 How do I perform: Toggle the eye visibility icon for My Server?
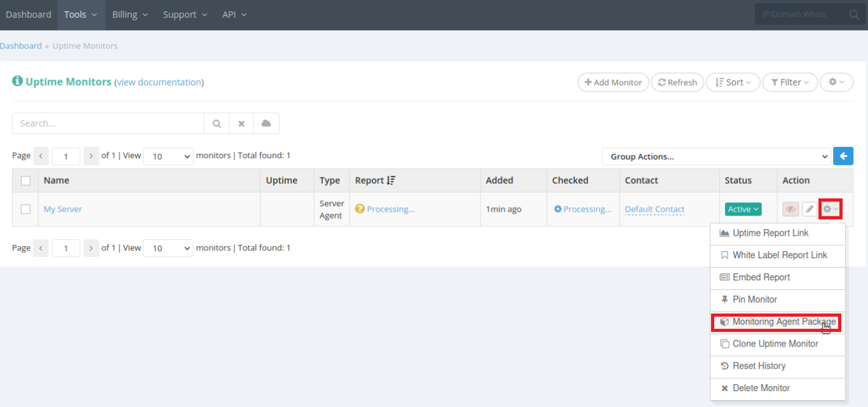point(790,209)
